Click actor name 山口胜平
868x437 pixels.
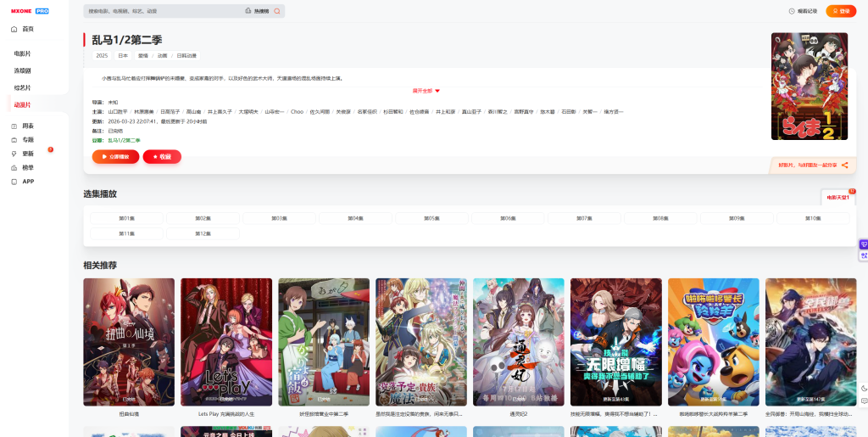[x=117, y=112]
